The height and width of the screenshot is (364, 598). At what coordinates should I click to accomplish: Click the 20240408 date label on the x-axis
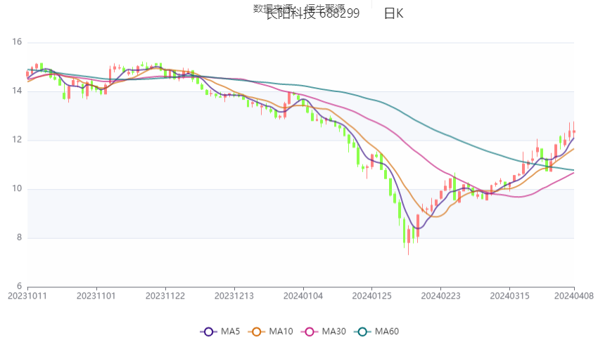pos(573,296)
